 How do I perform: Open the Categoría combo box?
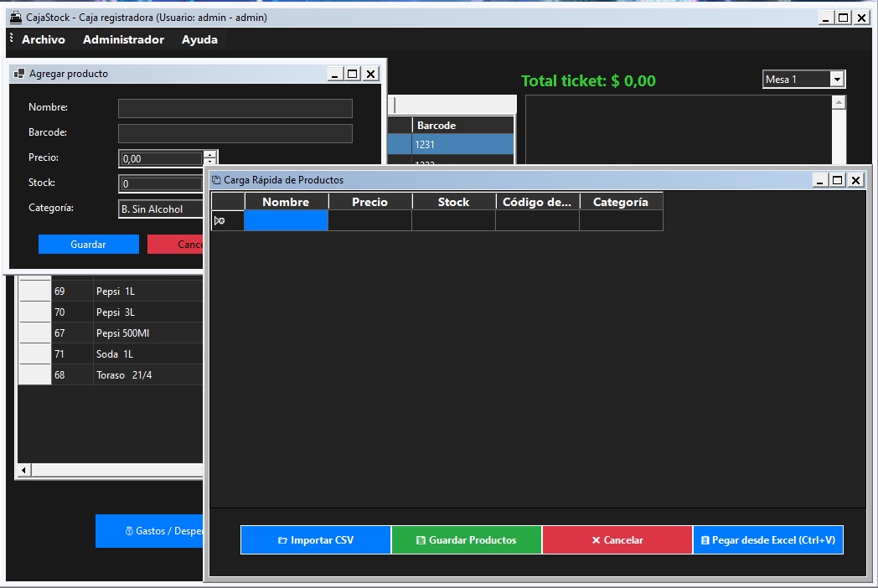pyautogui.click(x=162, y=209)
